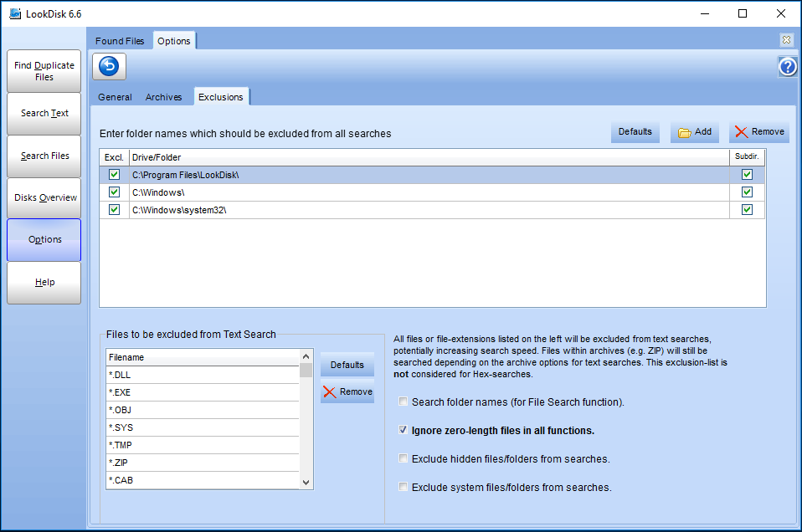802x532 pixels.
Task: Disable Ignore zero-length files option
Action: point(403,430)
